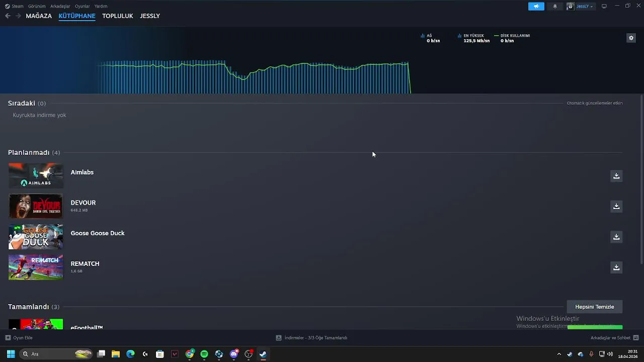Screen dimensions: 644x362
Task: Click the Hepsini Temizle button
Action: (595, 307)
